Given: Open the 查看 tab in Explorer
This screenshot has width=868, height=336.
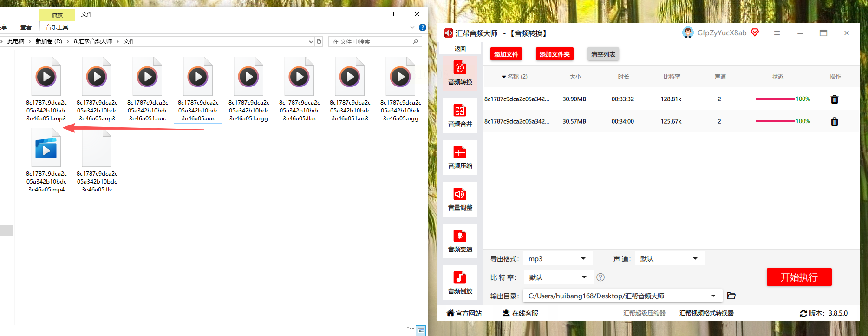Looking at the screenshot, I should pos(26,27).
